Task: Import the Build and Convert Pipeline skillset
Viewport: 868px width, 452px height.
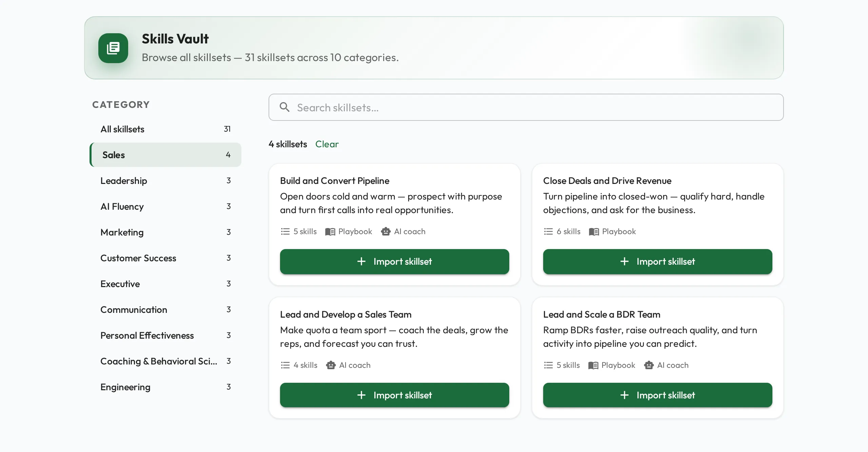Action: click(x=394, y=261)
